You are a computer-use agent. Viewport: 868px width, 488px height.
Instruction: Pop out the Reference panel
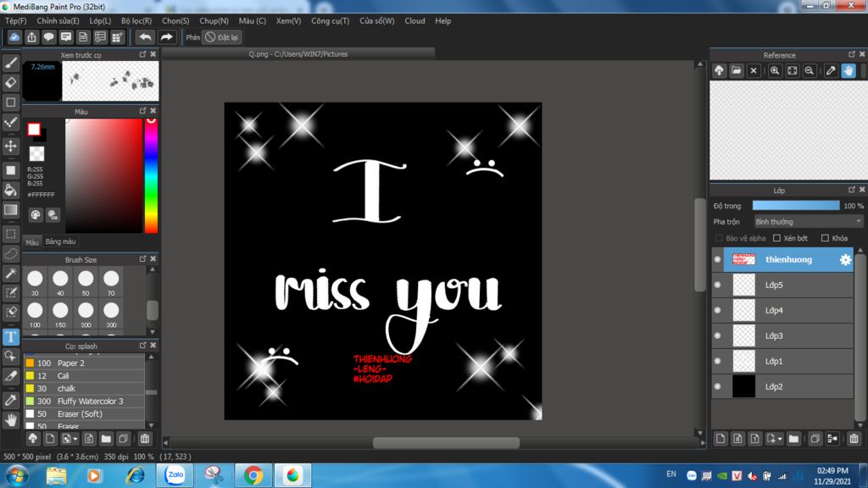pyautogui.click(x=852, y=54)
